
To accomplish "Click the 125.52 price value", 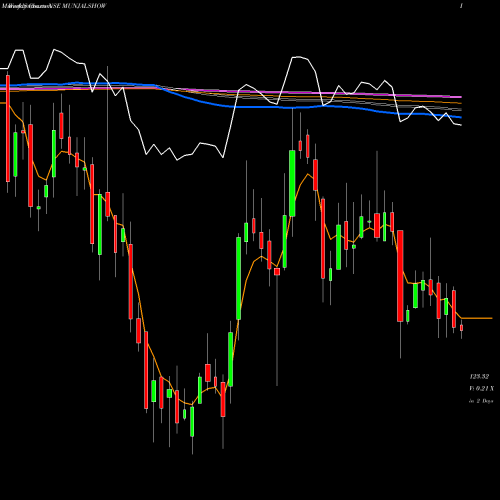I will (479, 377).
